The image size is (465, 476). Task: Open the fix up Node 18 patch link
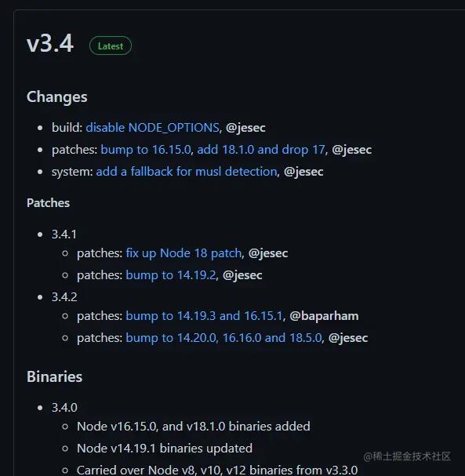183,253
